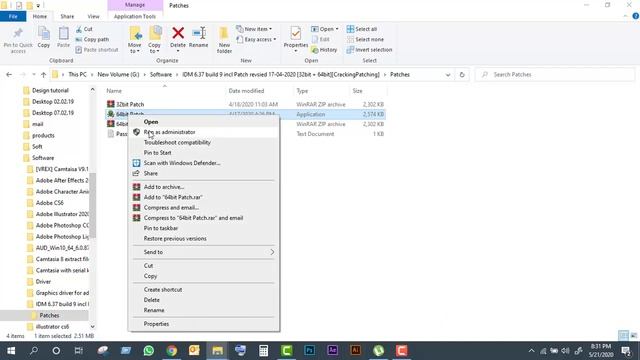
Task: Select Adobe CS6 folder in sidebar
Action: 50,203
